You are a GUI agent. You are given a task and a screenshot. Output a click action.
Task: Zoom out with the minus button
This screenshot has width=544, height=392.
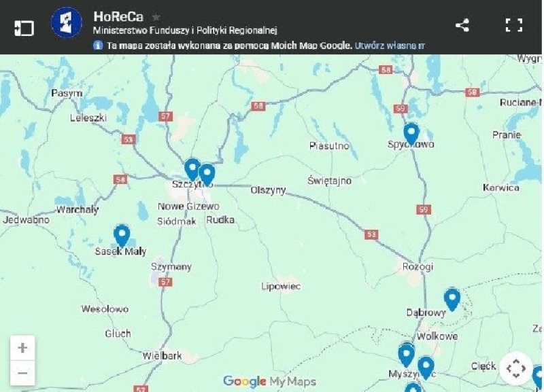point(22,373)
